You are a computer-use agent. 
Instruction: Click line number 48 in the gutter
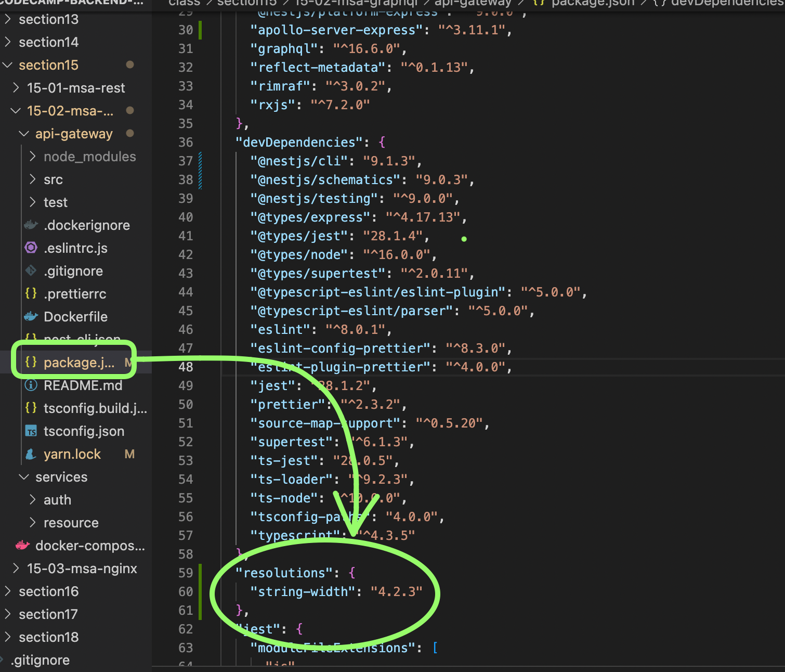point(186,367)
